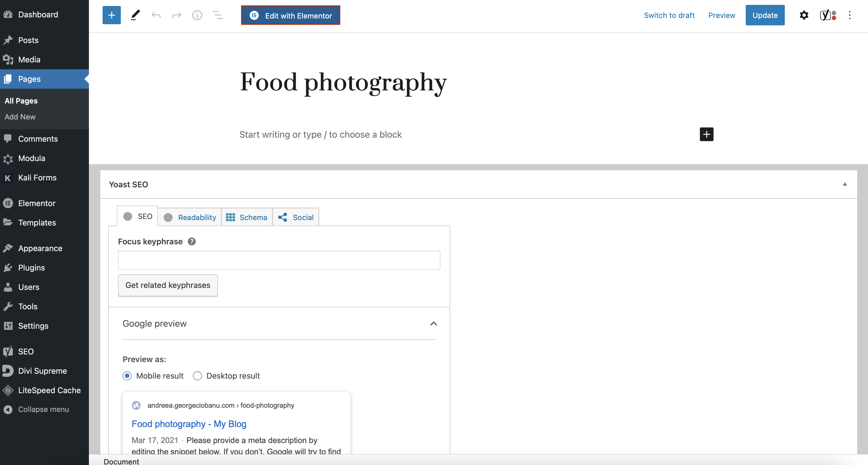This screenshot has width=868, height=465.
Task: Switch to the Readability tab
Action: tap(190, 218)
